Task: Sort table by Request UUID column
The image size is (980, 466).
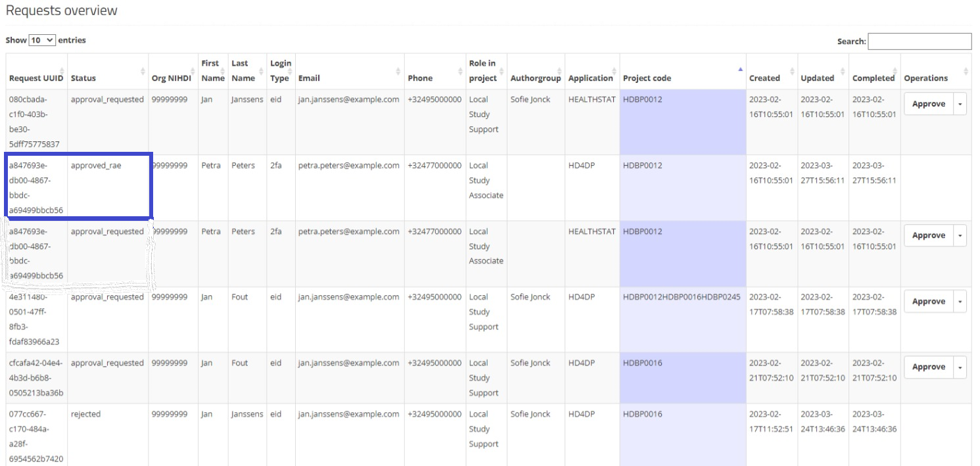Action: (36, 78)
